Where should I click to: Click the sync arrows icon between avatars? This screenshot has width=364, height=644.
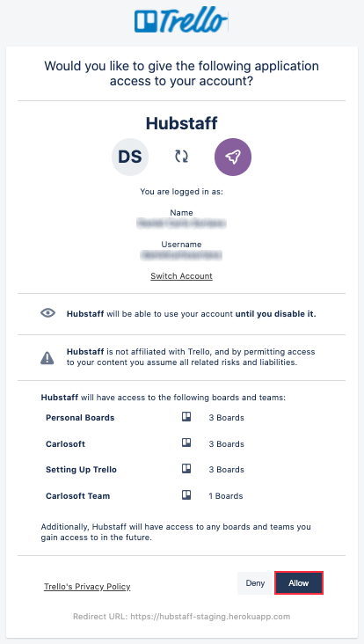click(x=181, y=157)
